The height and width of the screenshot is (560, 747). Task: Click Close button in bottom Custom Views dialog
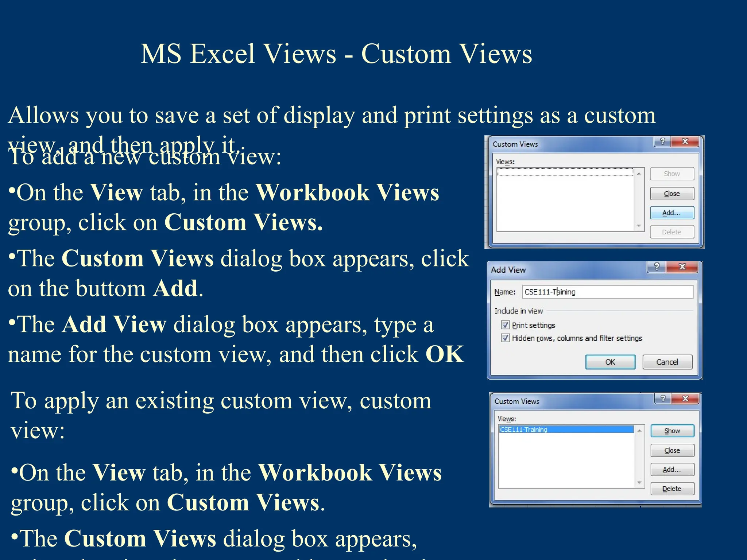coord(672,451)
